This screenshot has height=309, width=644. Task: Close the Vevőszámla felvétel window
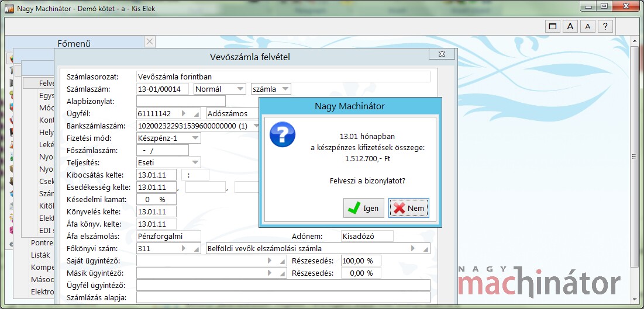(442, 54)
